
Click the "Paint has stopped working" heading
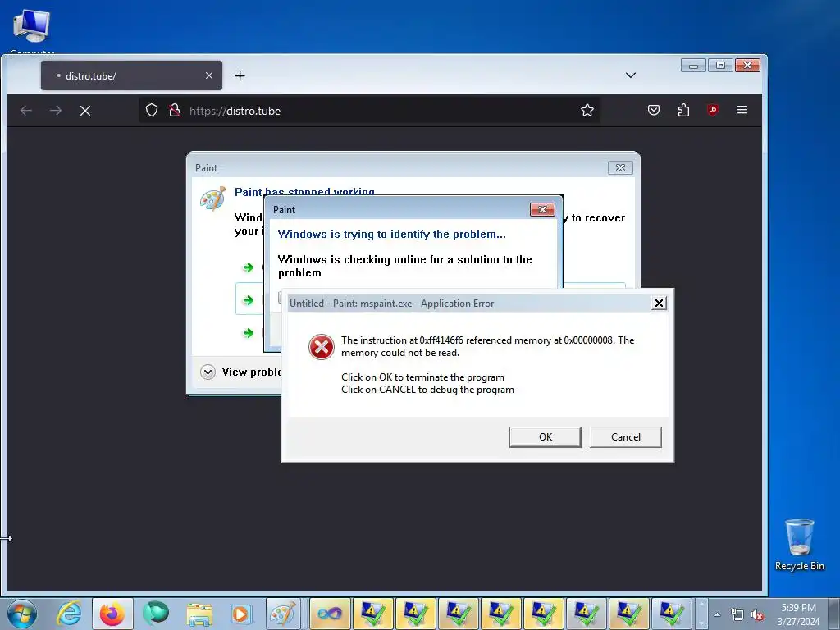[304, 192]
